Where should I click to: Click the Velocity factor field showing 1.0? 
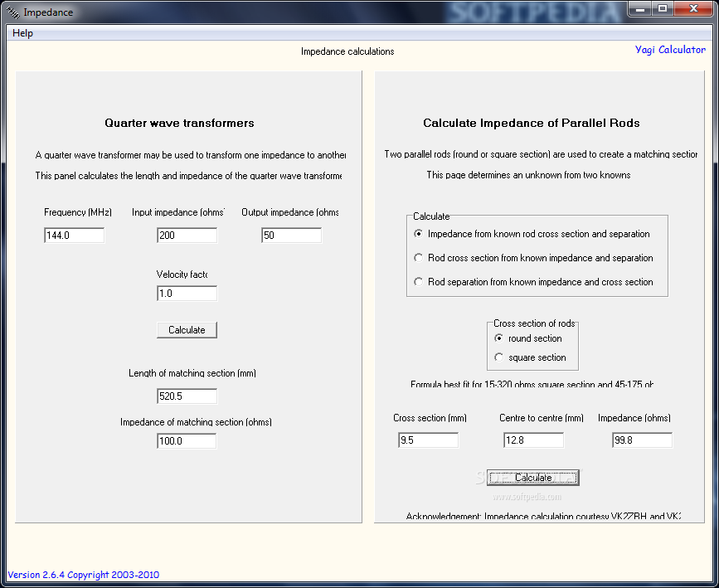tap(187, 294)
